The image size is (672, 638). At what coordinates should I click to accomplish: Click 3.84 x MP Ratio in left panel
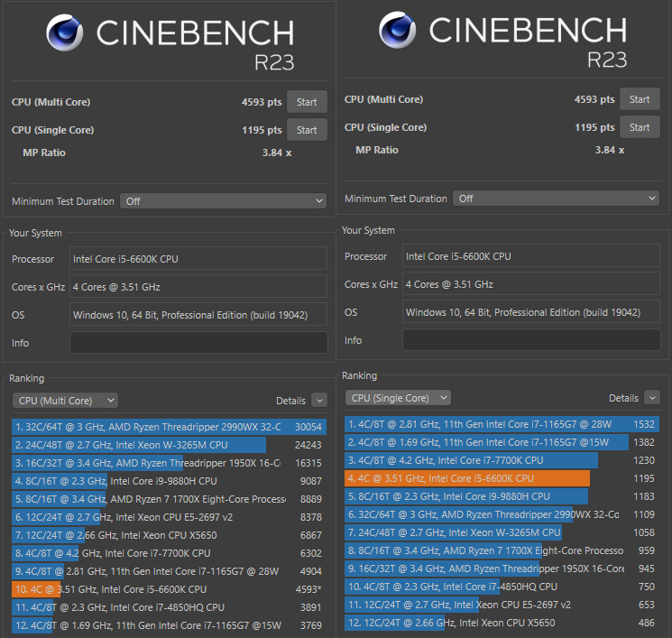coord(277,153)
